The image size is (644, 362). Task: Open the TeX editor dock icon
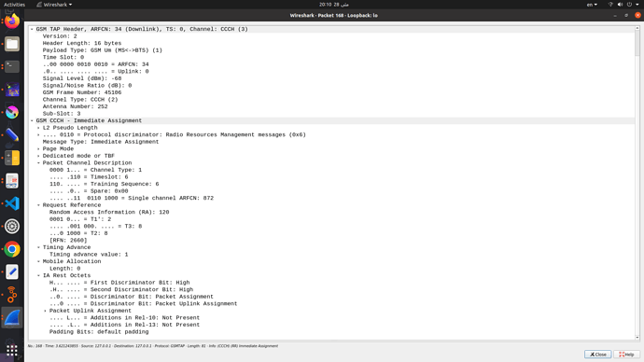[12, 90]
